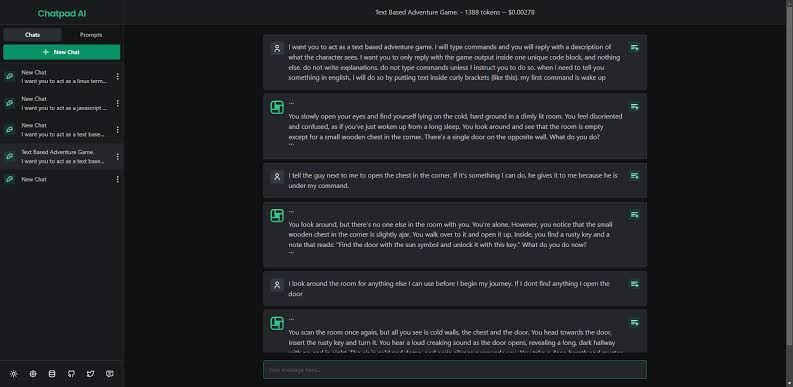Focus the message input field at the bottom
The image size is (793, 387).
pos(455,370)
